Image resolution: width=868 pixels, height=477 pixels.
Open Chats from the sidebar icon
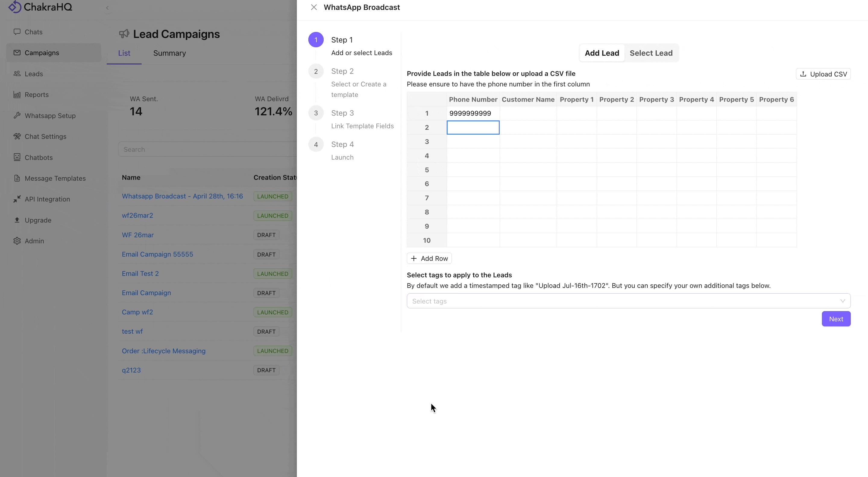click(17, 32)
